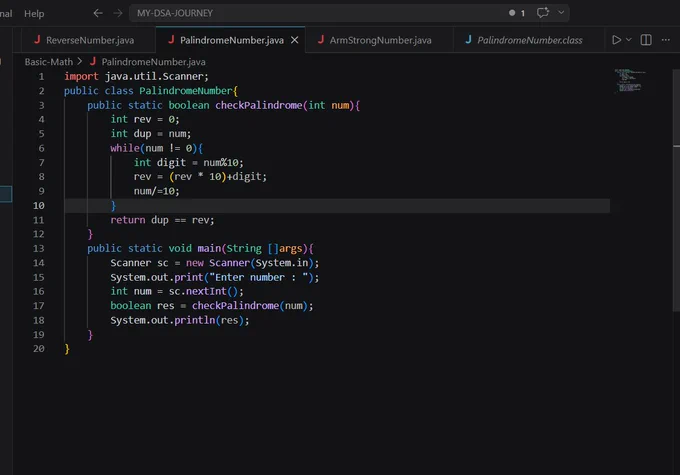Click 'sc.nextInt()' on line 16
Image resolution: width=680 pixels, height=475 pixels.
203,292
